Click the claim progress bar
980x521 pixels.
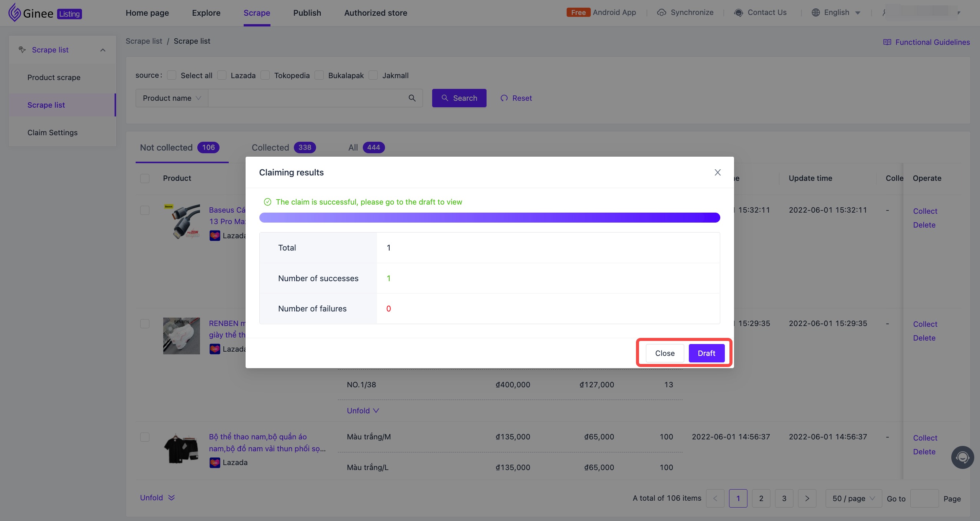tap(490, 218)
